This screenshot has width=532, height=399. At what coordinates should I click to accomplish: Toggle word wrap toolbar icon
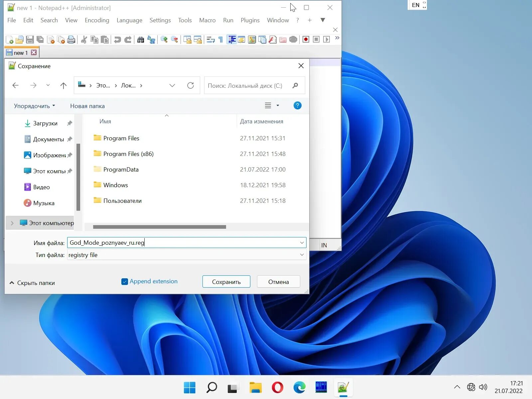click(210, 40)
